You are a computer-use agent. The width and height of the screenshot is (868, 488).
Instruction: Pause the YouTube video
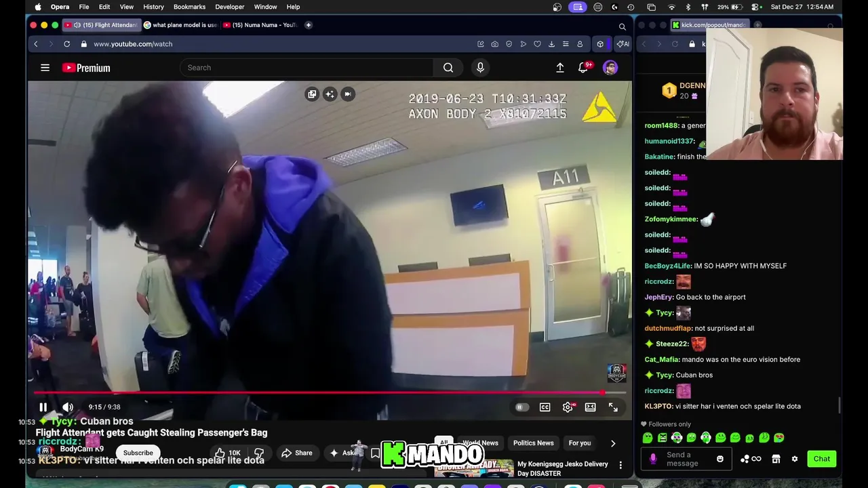[43, 407]
